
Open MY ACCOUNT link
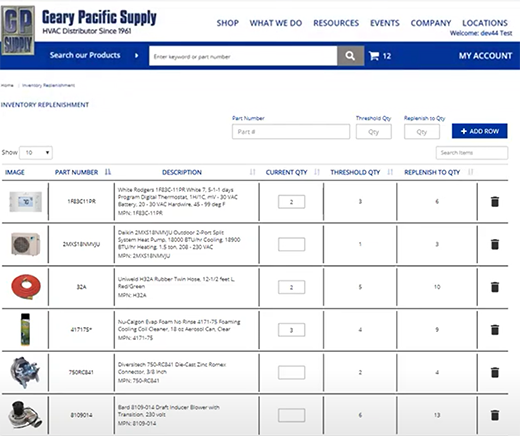click(x=485, y=56)
